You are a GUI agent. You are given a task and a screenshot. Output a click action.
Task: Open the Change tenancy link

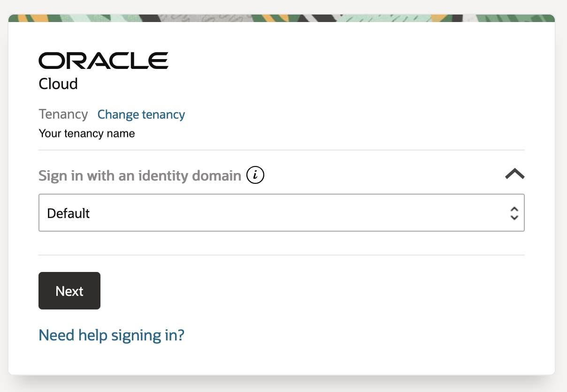click(141, 114)
